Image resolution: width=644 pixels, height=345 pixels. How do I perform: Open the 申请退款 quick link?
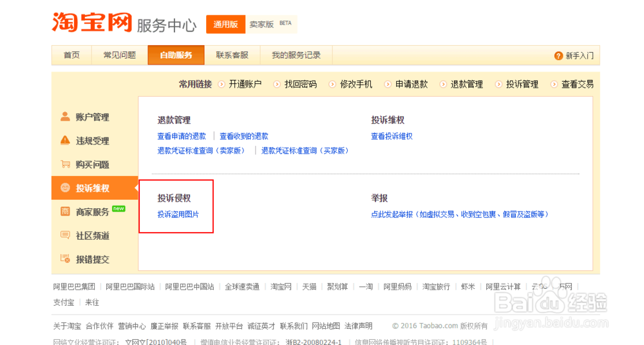pyautogui.click(x=412, y=84)
